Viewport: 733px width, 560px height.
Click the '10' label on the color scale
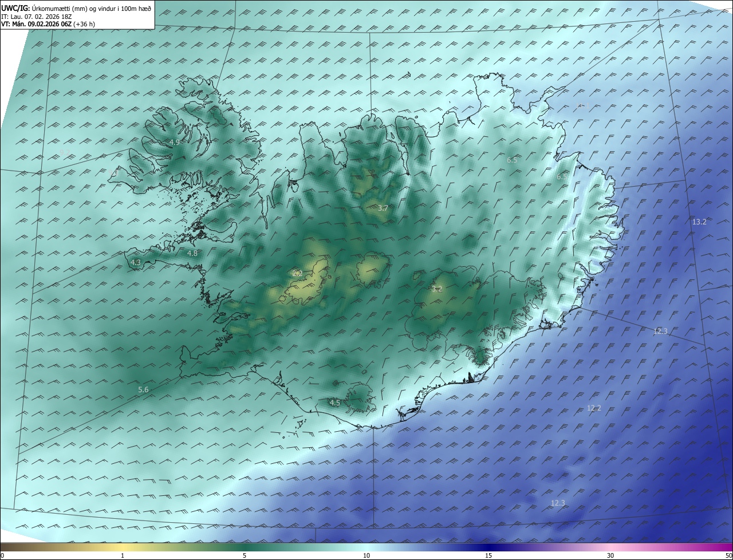366,555
